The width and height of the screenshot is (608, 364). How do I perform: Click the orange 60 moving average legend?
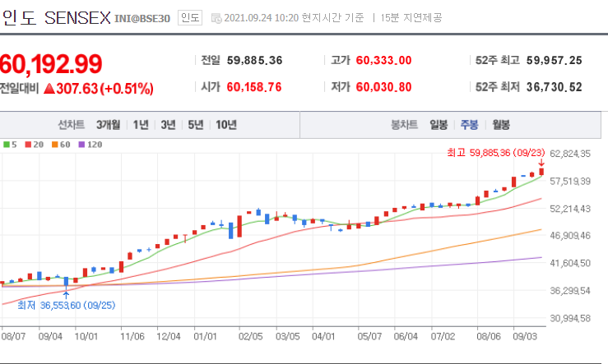(x=59, y=145)
